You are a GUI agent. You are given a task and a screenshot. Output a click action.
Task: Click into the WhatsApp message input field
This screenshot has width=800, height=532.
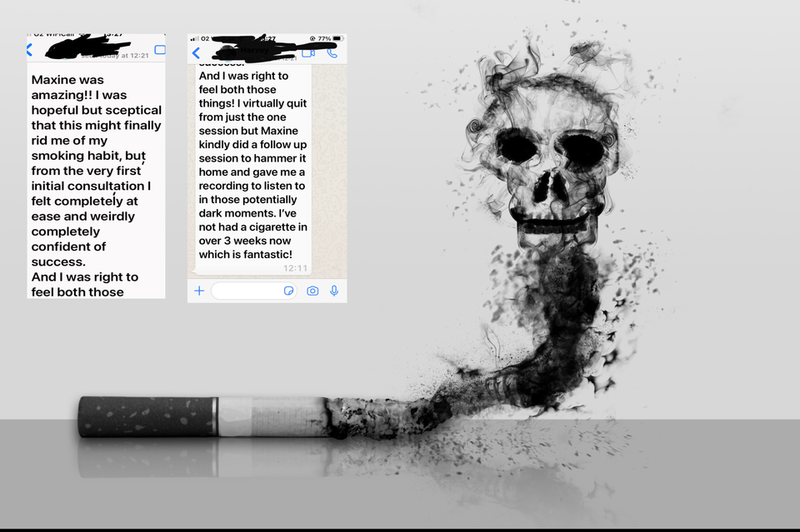click(x=253, y=291)
